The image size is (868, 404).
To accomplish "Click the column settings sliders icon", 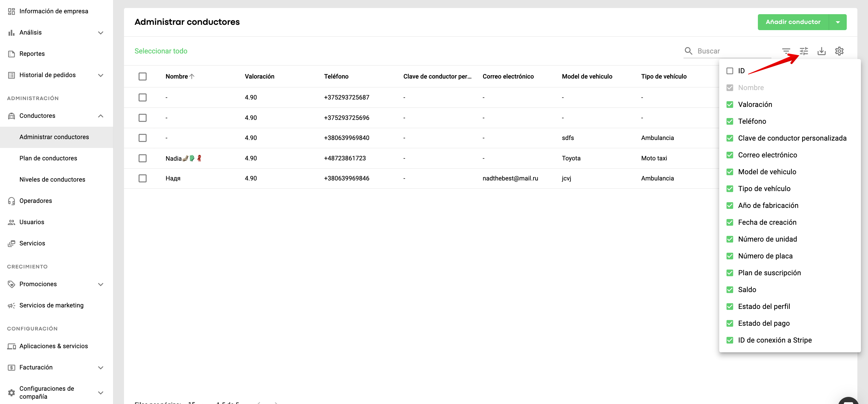I will pos(804,51).
